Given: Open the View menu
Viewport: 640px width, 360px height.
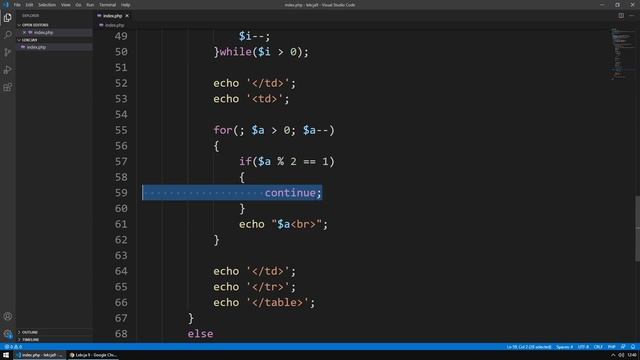Looking at the screenshot, I should [x=65, y=5].
